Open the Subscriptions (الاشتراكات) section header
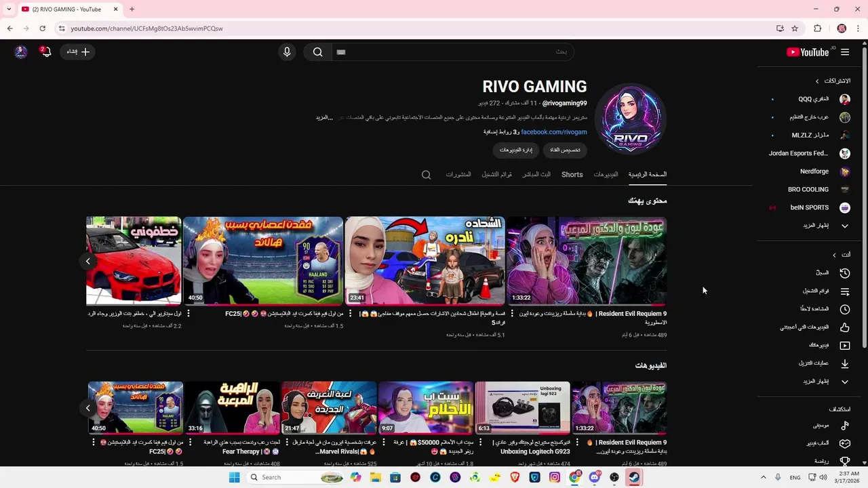The width and height of the screenshot is (868, 488). click(833, 81)
